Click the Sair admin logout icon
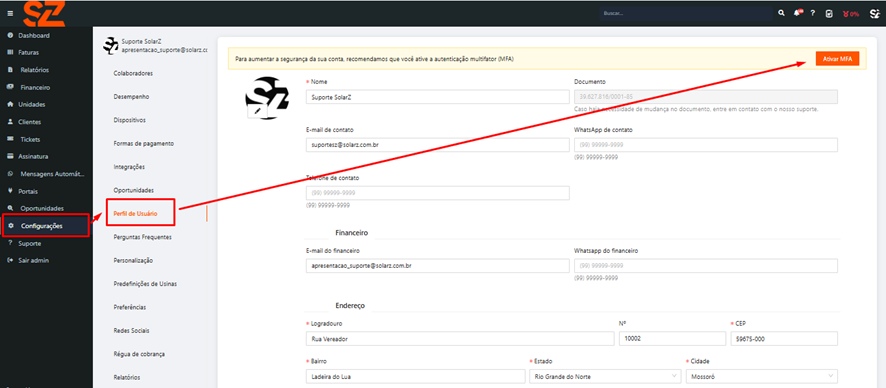This screenshot has height=388, width=886. (10, 260)
